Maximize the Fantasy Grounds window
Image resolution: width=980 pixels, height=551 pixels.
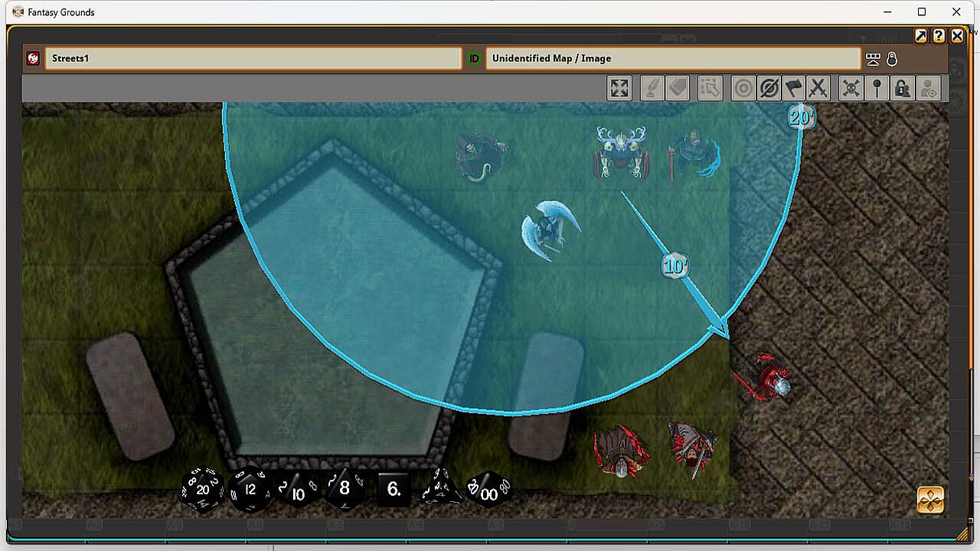[922, 11]
